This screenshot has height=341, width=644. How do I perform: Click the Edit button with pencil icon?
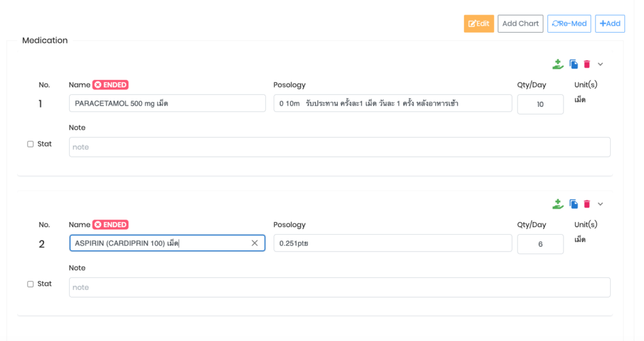coord(479,24)
